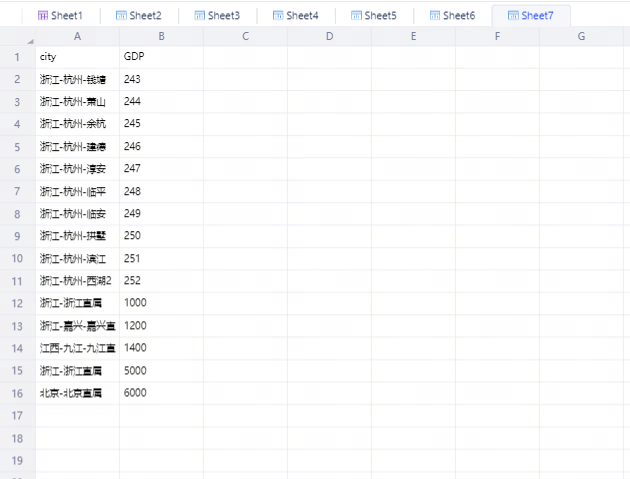Switch to the Sheet1 tab

point(67,16)
